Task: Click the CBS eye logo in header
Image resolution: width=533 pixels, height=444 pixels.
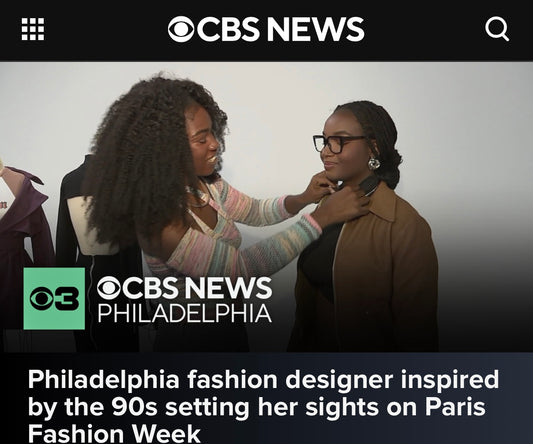Action: click(181, 29)
